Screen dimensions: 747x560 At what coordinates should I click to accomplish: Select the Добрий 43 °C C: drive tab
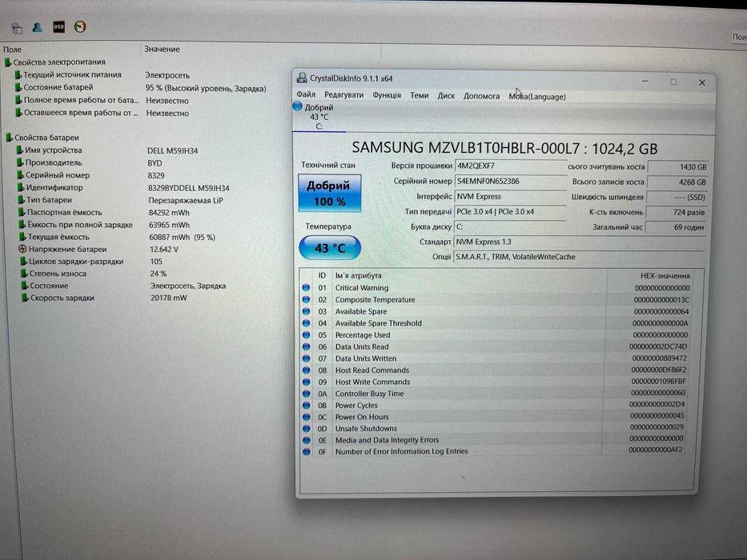point(319,117)
